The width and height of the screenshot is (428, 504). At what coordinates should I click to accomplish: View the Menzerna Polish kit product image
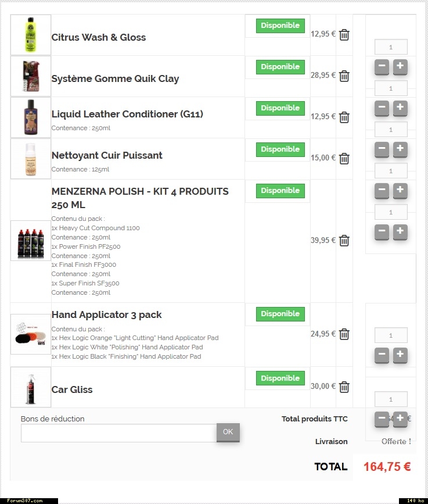pyautogui.click(x=31, y=241)
